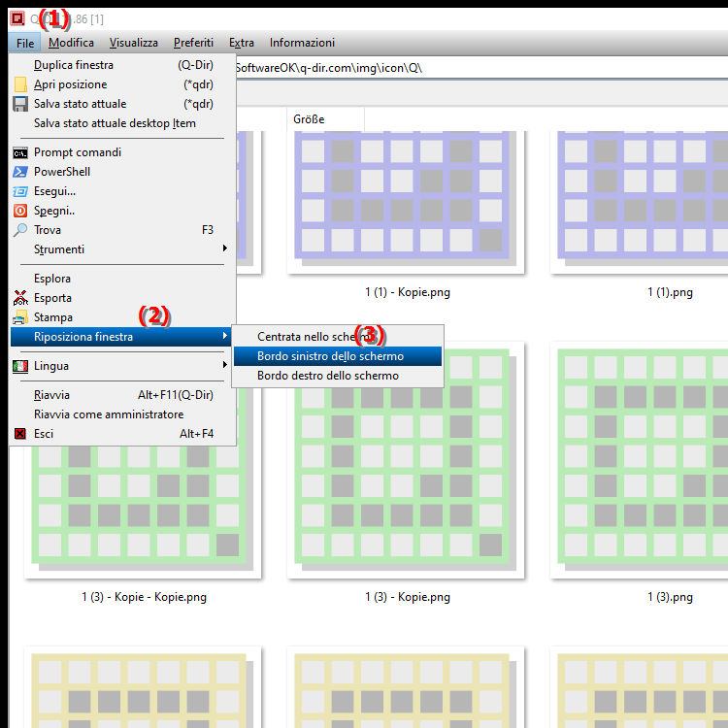Open the Visualizza menu

click(x=134, y=43)
